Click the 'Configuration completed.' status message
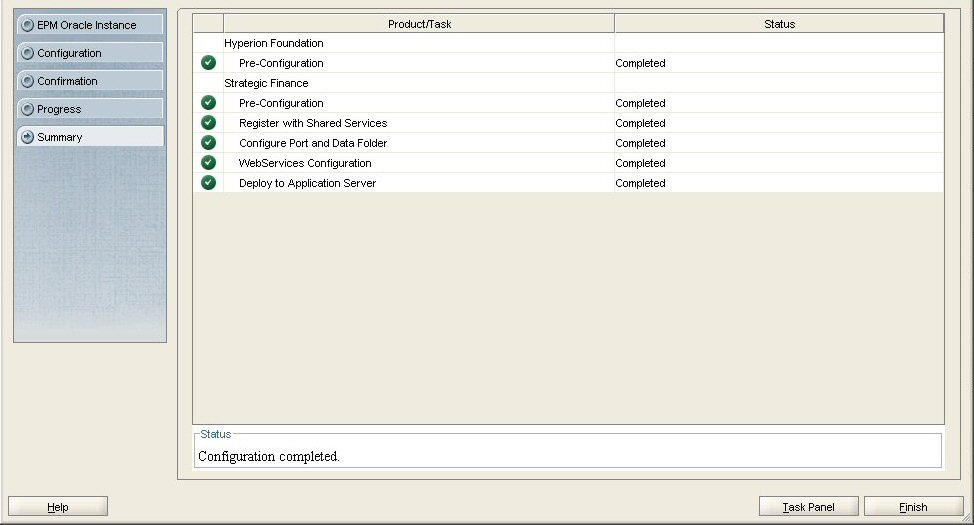The width and height of the screenshot is (974, 525). (269, 456)
